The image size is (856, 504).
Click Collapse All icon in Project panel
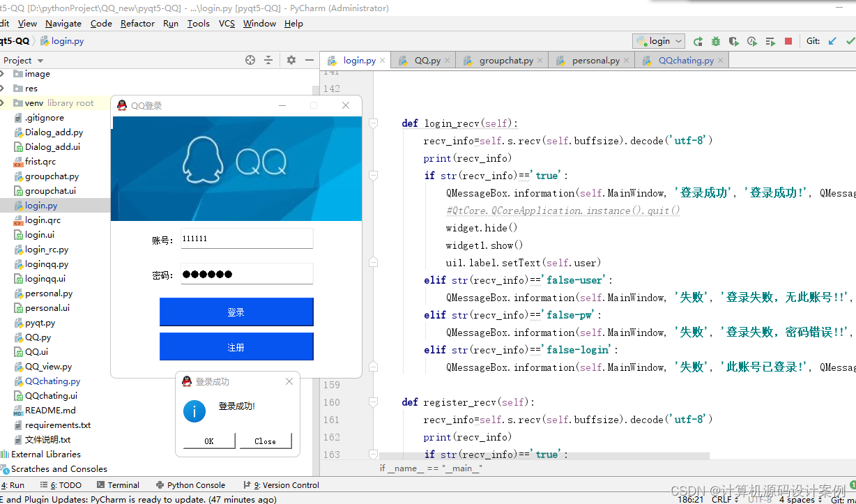coord(268,60)
